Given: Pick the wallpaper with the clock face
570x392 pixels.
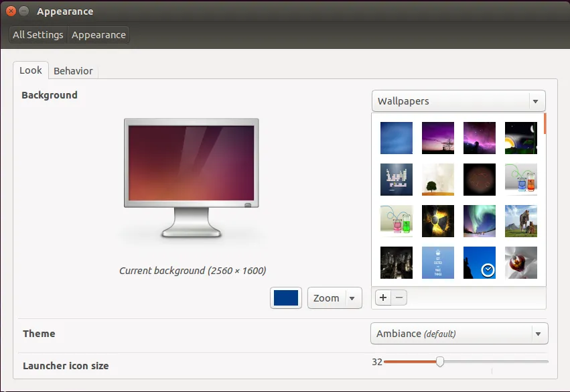Looking at the screenshot, I should tap(479, 263).
